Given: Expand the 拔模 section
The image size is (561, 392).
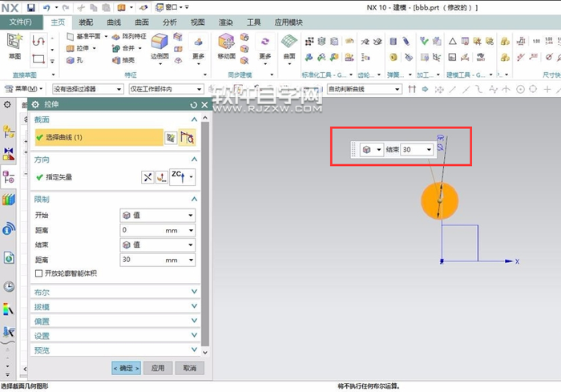Looking at the screenshot, I should 115,307.
